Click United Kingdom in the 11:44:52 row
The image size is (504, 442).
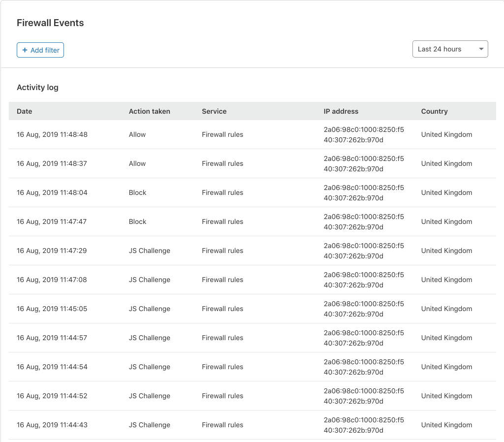click(x=446, y=396)
